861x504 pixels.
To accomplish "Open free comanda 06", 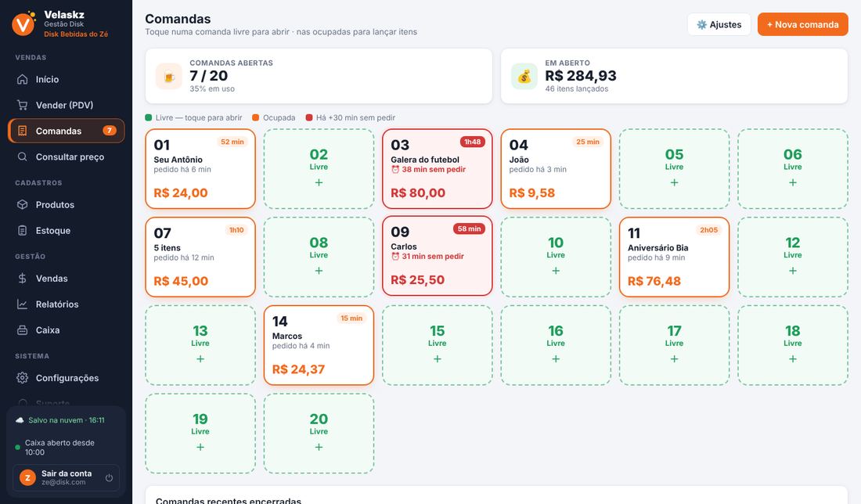I will coord(792,168).
